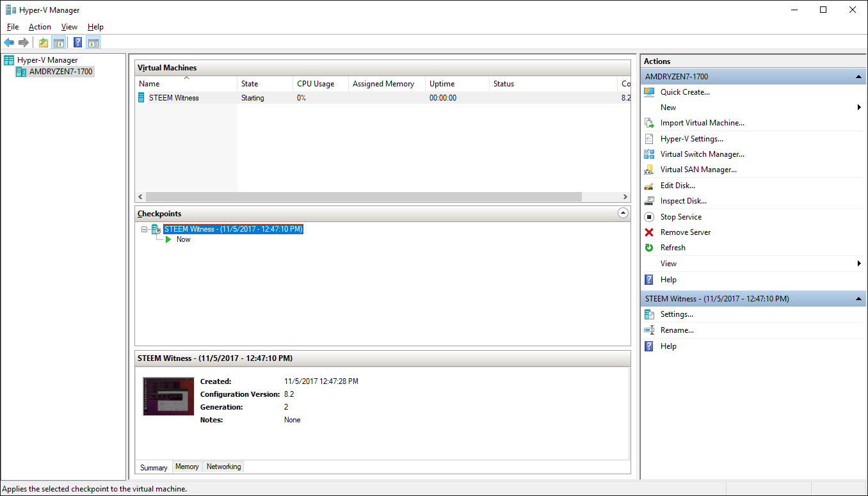
Task: Collapse the AMDRYZEN7-1700 actions section
Action: pos(859,77)
